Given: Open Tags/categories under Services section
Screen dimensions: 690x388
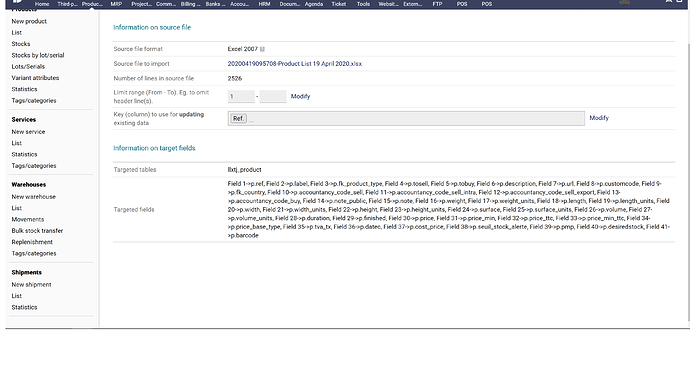Looking at the screenshot, I should (34, 166).
